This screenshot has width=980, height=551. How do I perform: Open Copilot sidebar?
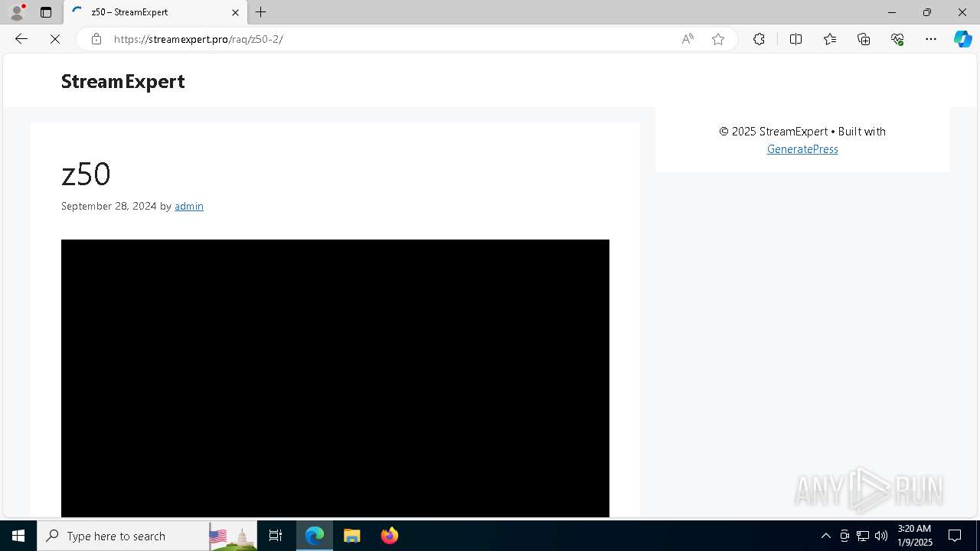tap(962, 39)
